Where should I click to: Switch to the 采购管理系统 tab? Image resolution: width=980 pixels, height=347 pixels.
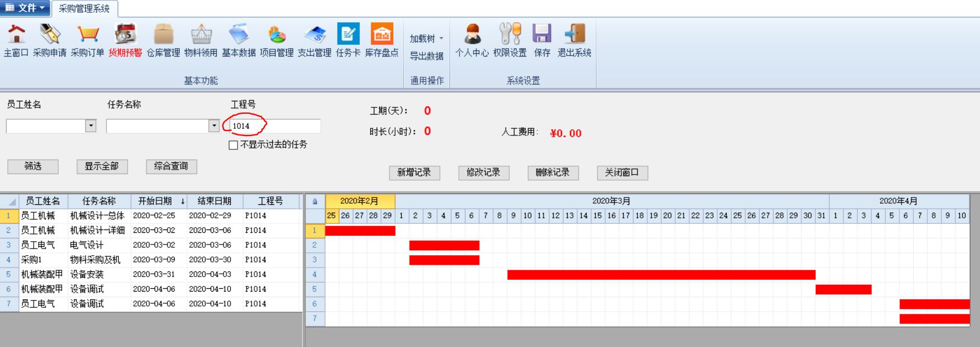tap(84, 8)
